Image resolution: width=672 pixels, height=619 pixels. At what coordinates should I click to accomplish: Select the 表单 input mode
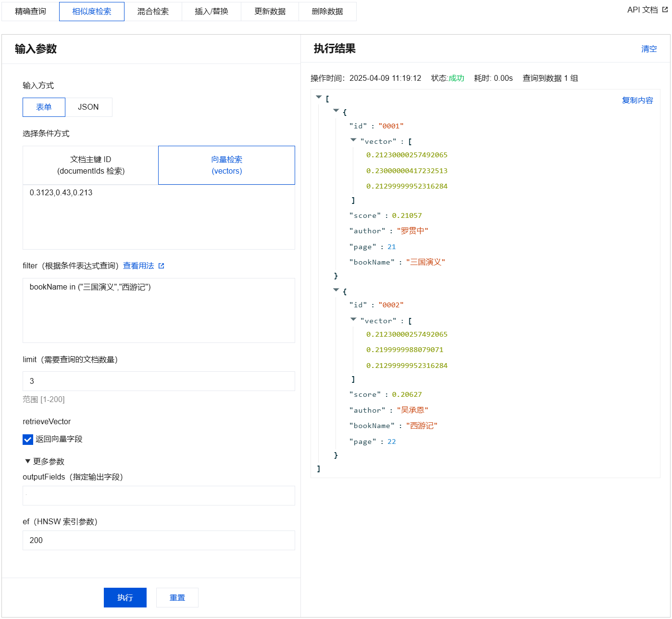[x=44, y=107]
